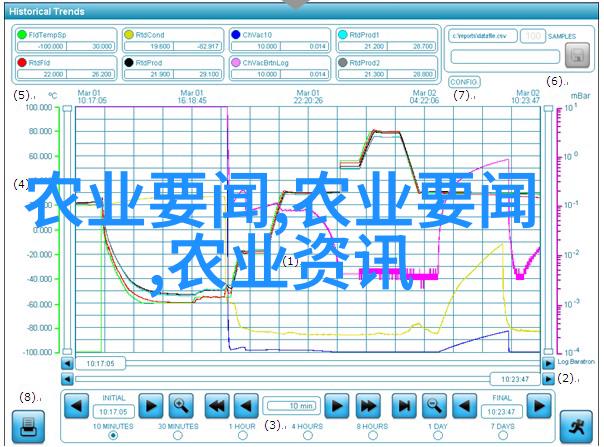Image resolution: width=604 pixels, height=447 pixels.
Task: Select the 4 HOURS radio button
Action: [x=307, y=435]
